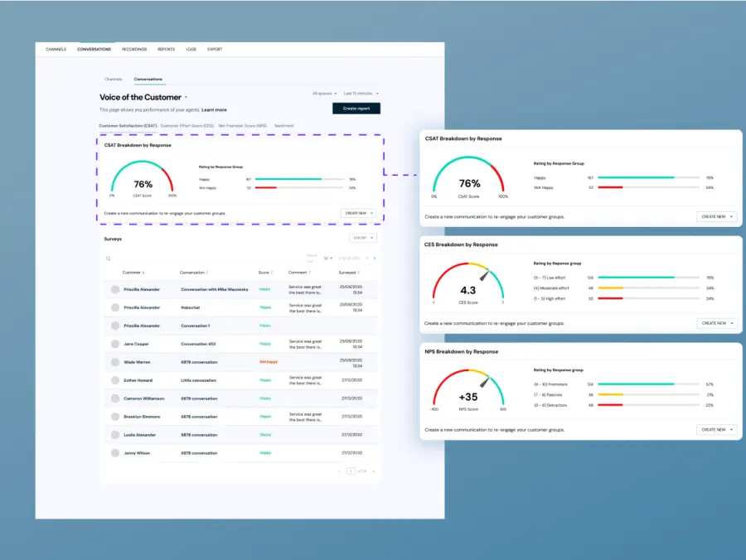Open the Last 15 minutes time filter
The image size is (746, 560).
[x=360, y=94]
